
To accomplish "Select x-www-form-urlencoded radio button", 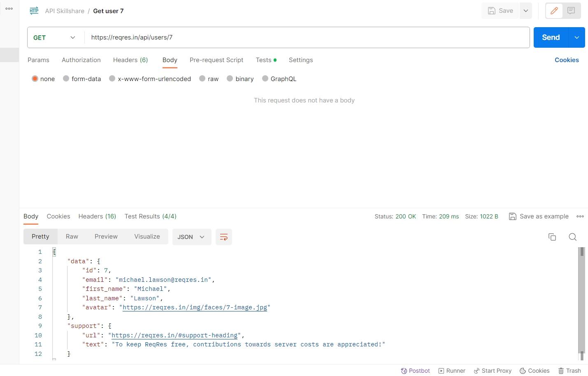I will tap(112, 79).
